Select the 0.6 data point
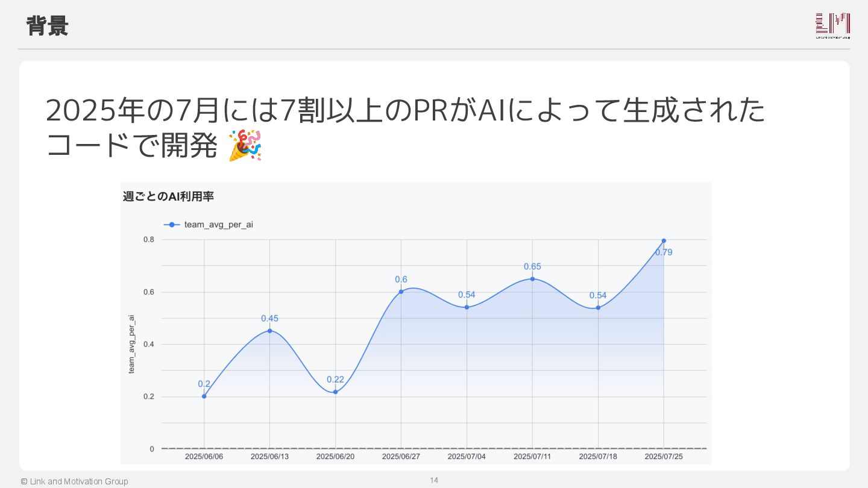This screenshot has width=868, height=488. (401, 292)
